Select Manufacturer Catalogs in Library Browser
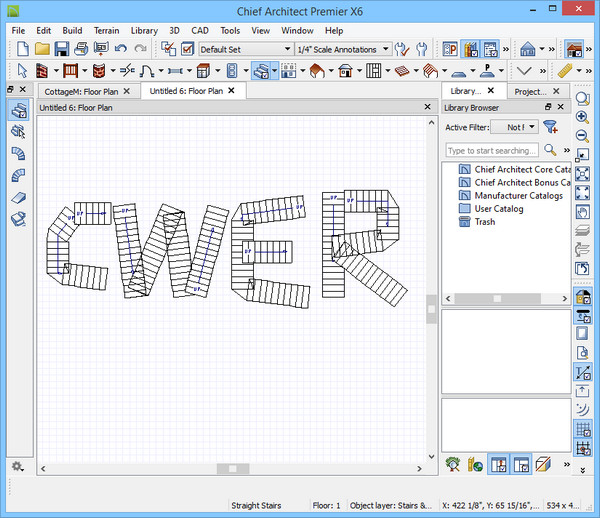600x518 pixels. click(518, 196)
